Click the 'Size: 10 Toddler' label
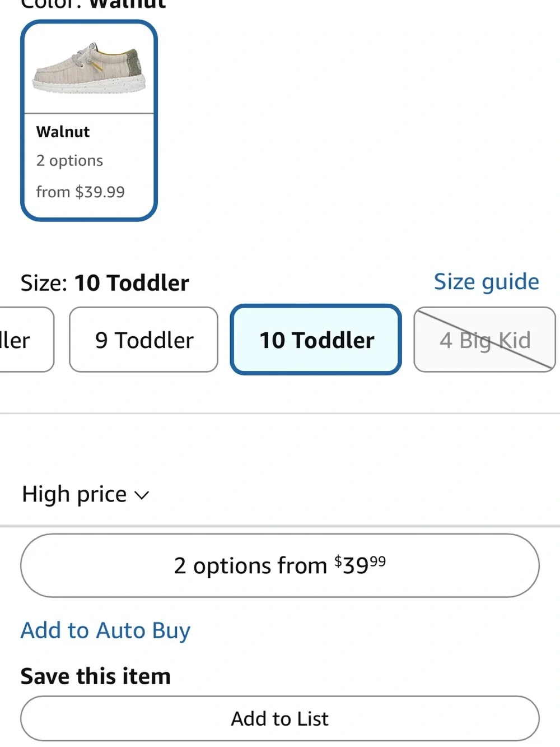 coord(105,283)
